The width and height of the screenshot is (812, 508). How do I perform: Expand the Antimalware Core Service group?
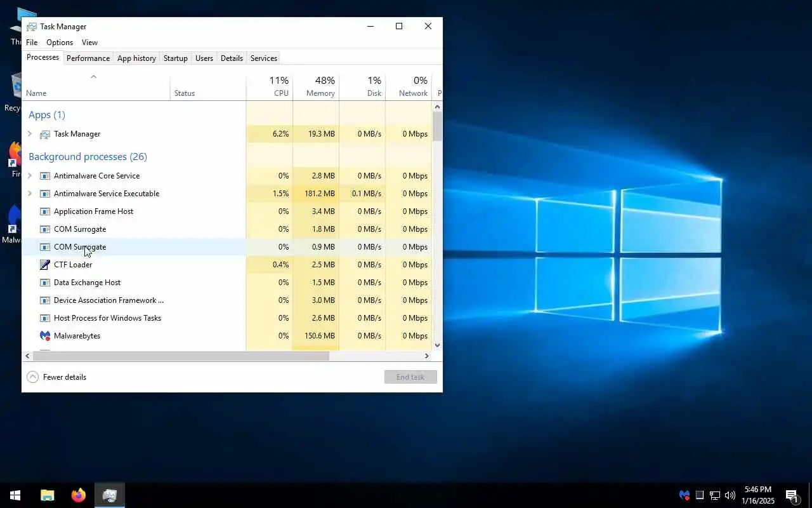pos(30,176)
